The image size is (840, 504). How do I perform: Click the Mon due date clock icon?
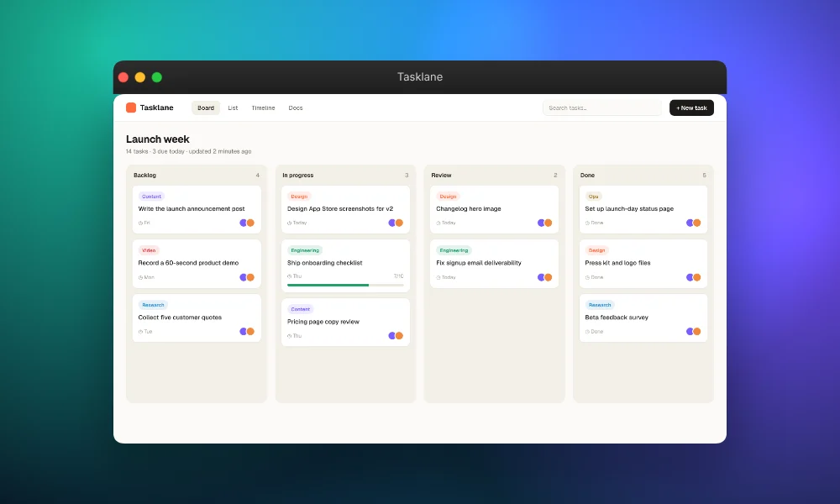coord(140,277)
